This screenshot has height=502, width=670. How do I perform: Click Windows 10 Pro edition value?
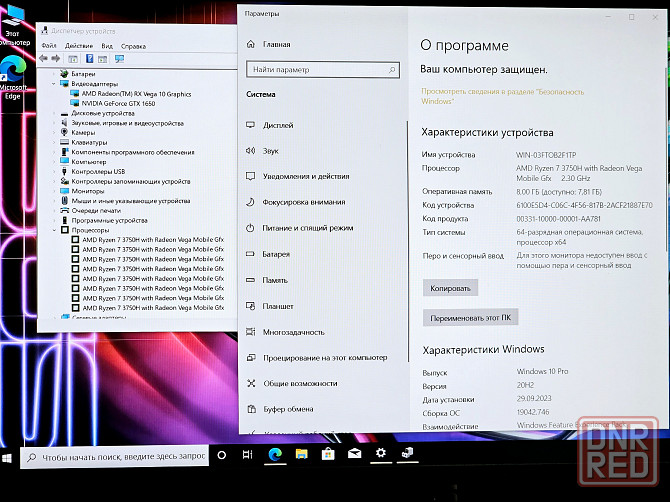(x=542, y=371)
